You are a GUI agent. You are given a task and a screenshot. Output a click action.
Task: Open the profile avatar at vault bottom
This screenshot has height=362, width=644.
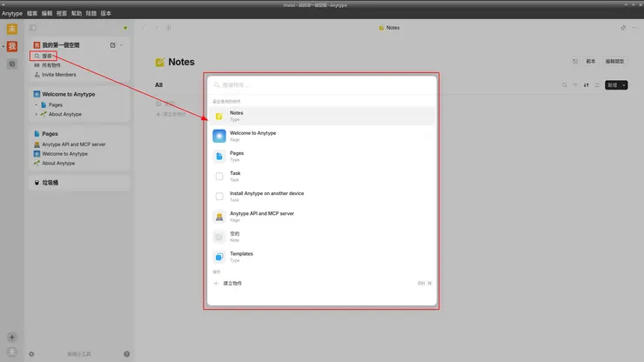point(12,352)
